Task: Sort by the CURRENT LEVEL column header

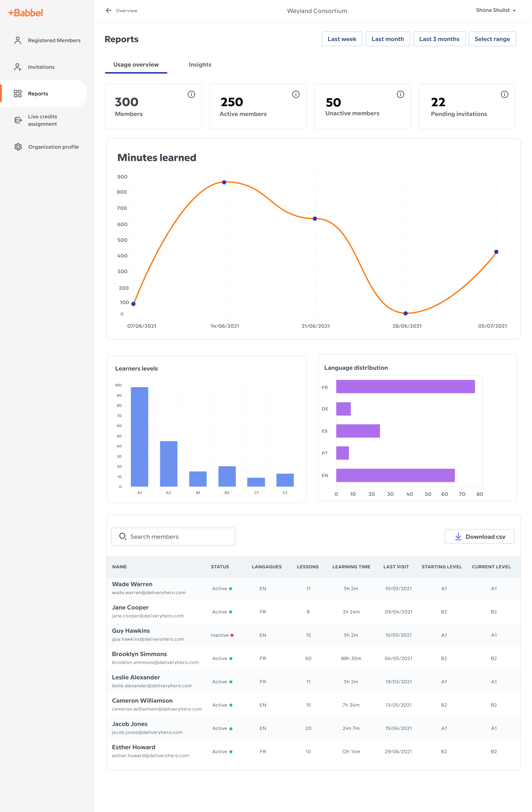Action: pyautogui.click(x=491, y=567)
